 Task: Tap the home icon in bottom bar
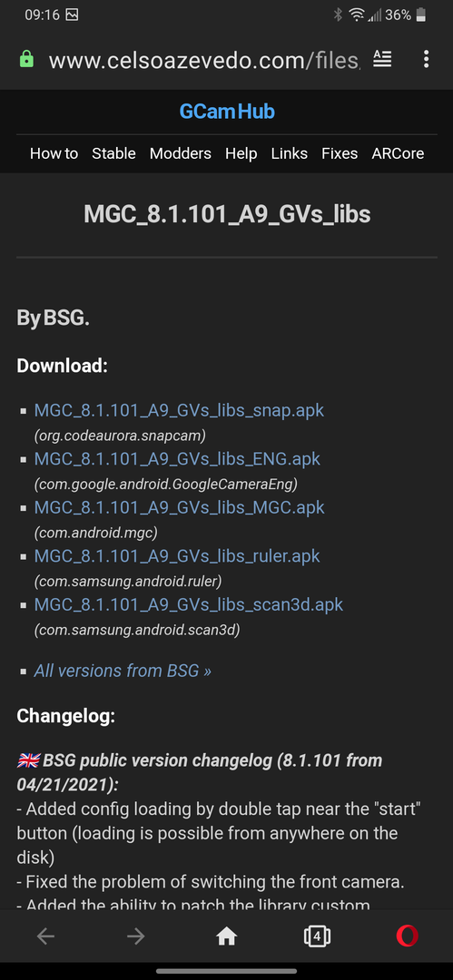pos(227,936)
